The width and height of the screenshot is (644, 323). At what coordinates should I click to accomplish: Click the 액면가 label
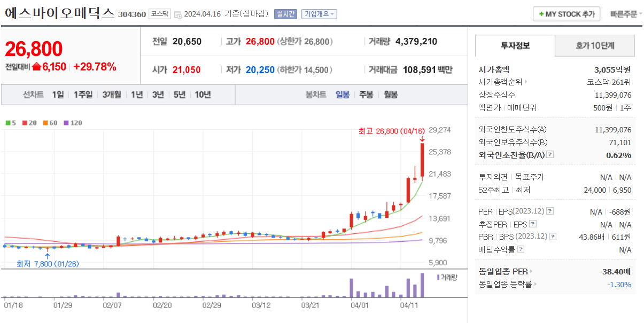point(490,108)
